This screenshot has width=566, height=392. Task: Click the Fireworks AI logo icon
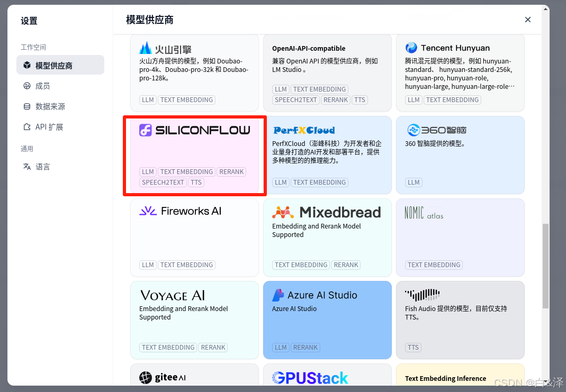(x=148, y=211)
